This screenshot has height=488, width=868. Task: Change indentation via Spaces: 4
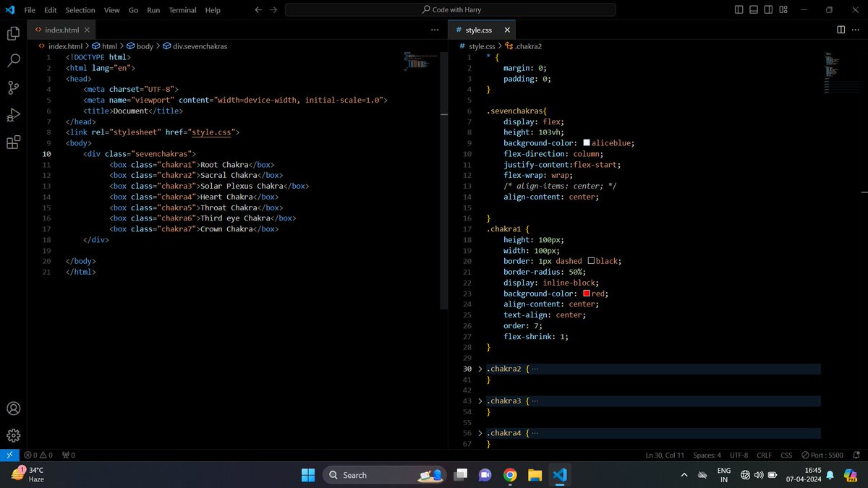click(707, 455)
